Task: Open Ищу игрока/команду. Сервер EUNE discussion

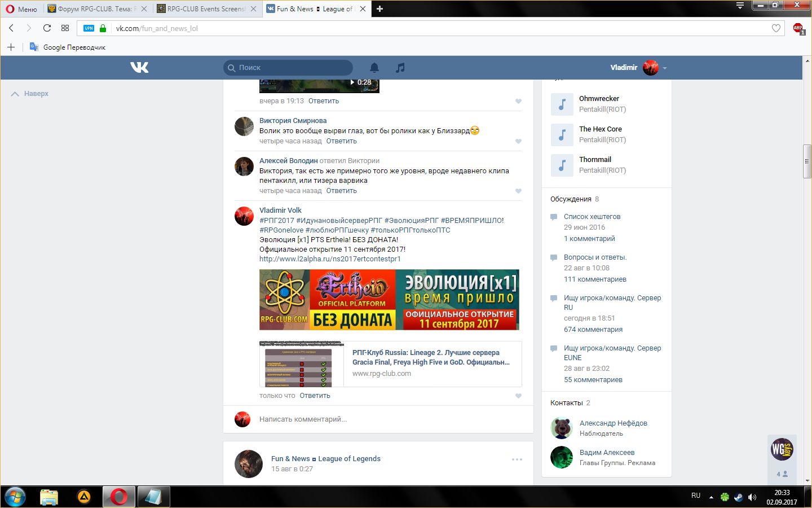Action: coord(612,353)
